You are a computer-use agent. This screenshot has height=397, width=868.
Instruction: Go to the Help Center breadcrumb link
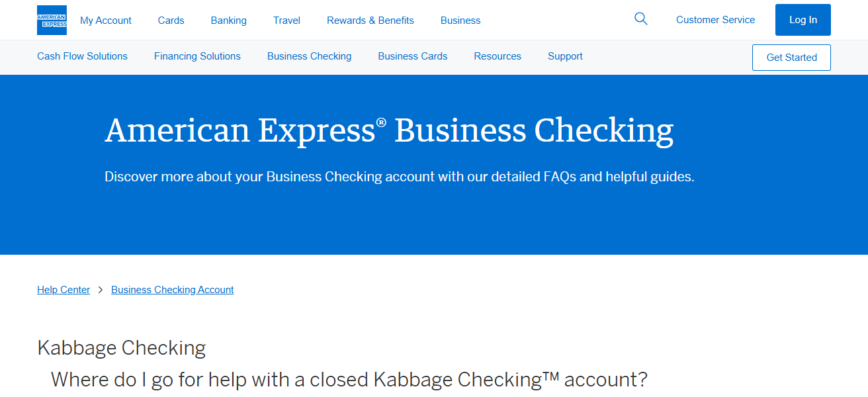coord(64,289)
